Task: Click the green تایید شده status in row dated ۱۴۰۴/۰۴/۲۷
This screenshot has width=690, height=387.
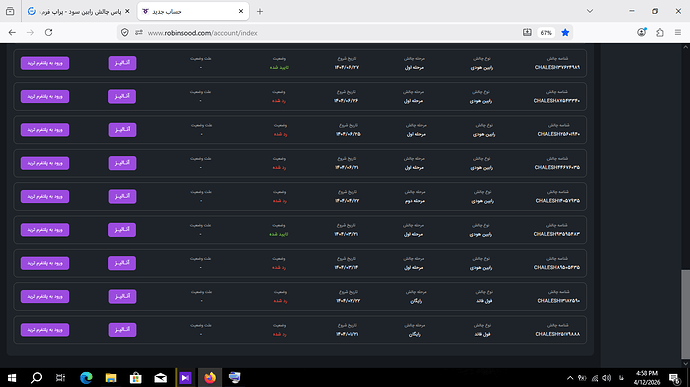Action: [279, 67]
